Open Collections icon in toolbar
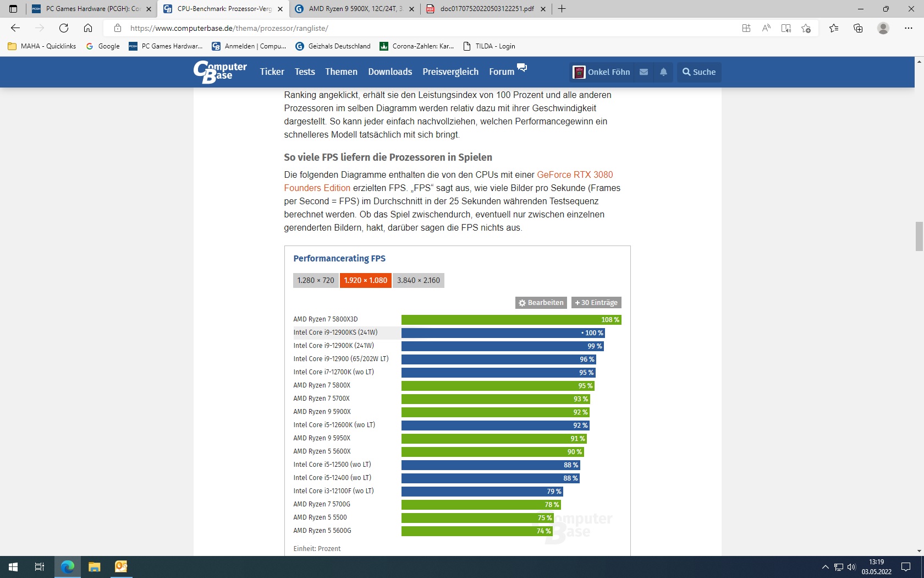The width and height of the screenshot is (924, 578). click(x=858, y=28)
